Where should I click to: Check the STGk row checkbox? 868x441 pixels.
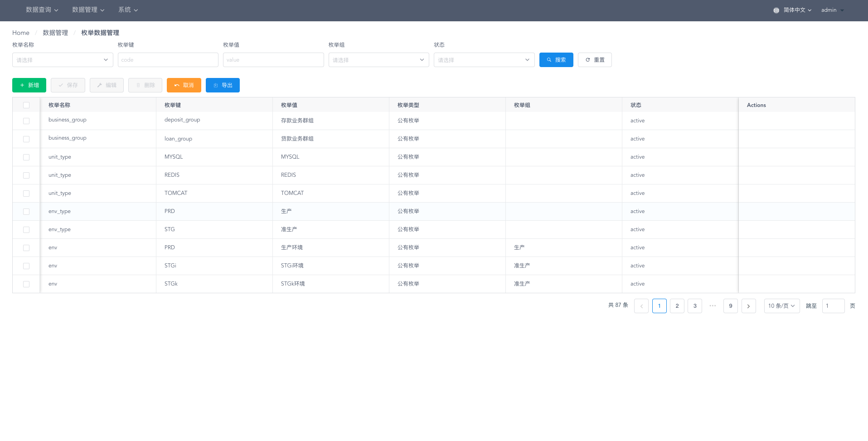click(x=26, y=284)
